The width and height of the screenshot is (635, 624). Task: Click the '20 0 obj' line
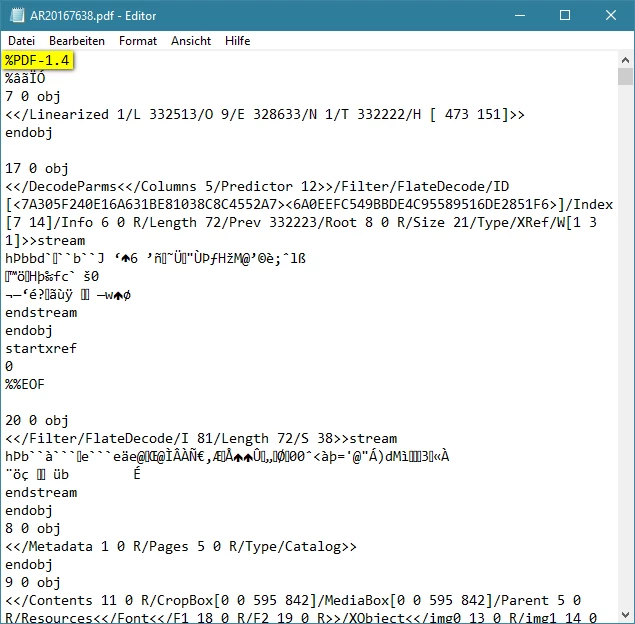pyautogui.click(x=37, y=420)
